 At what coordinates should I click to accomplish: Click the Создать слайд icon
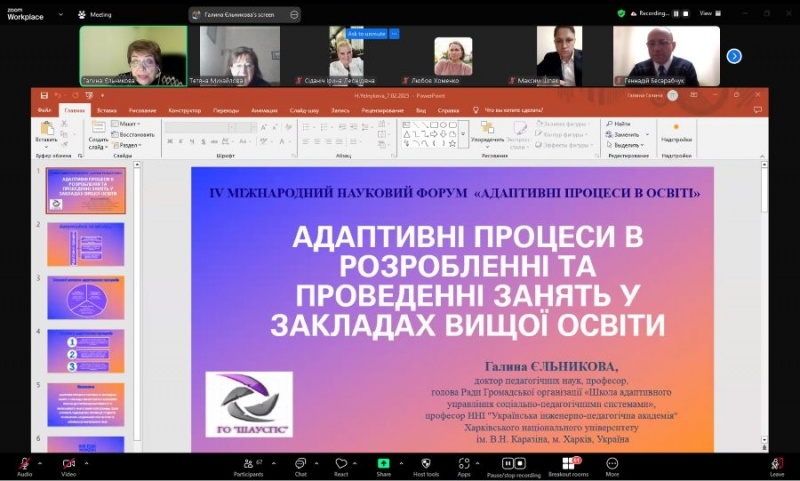coord(98,126)
